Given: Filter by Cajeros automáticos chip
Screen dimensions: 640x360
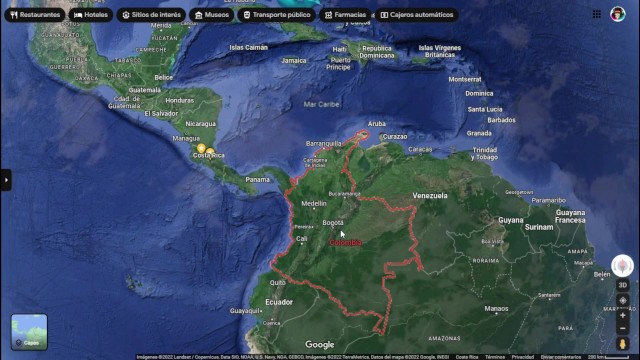Looking at the screenshot, I should pyautogui.click(x=416, y=15).
